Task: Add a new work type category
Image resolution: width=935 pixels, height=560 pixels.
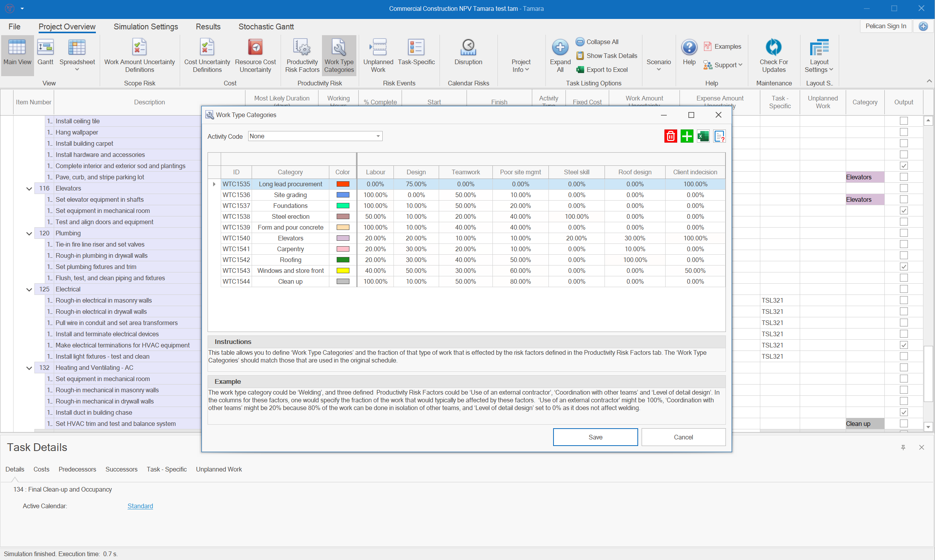Action: click(x=686, y=136)
